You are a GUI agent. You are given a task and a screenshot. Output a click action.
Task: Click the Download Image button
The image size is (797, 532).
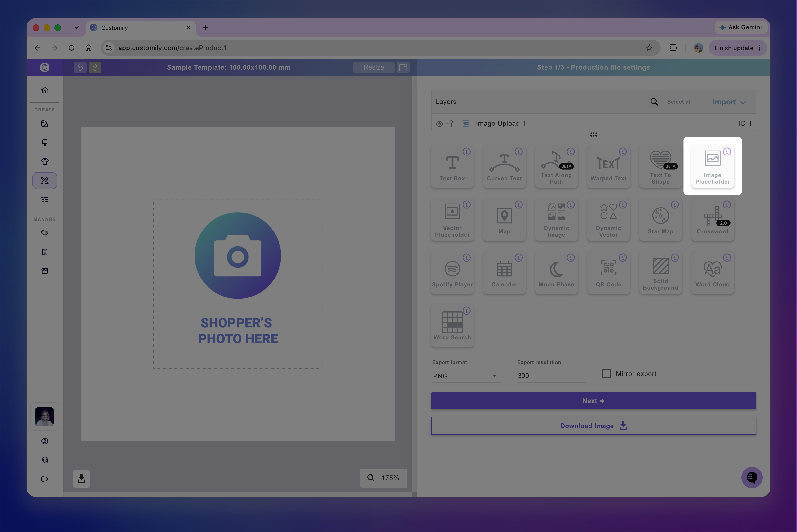(x=593, y=426)
